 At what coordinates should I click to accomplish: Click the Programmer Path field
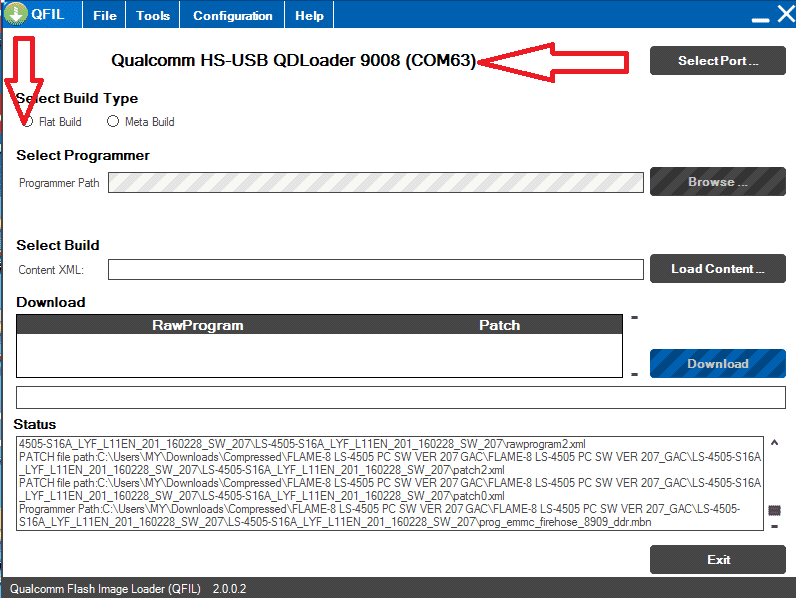(x=376, y=182)
